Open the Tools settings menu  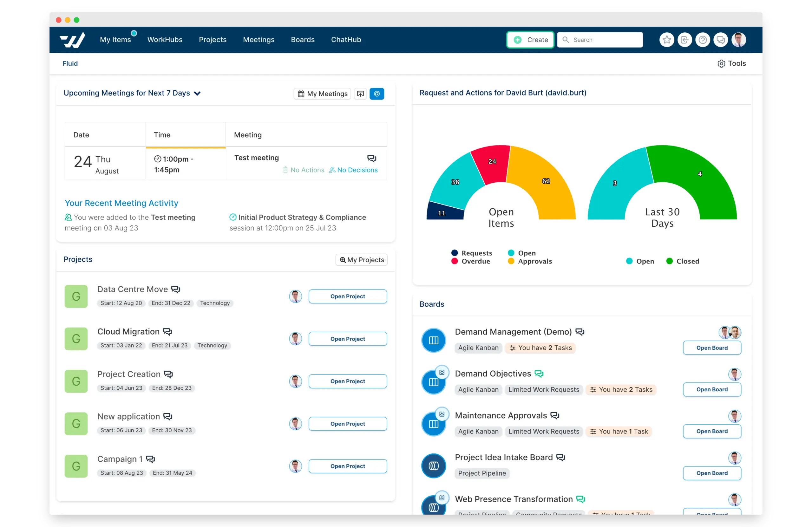click(731, 63)
